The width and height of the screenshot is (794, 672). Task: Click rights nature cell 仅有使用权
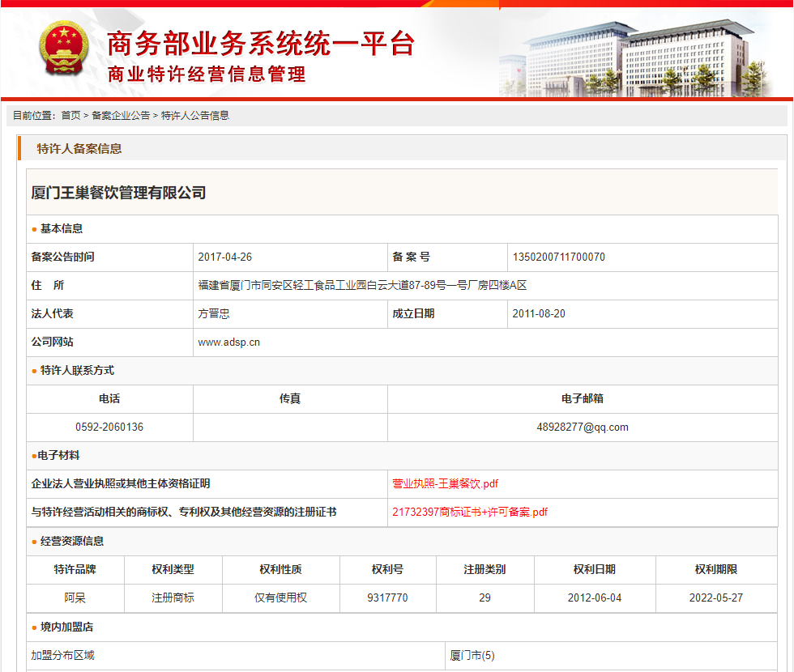click(x=280, y=598)
